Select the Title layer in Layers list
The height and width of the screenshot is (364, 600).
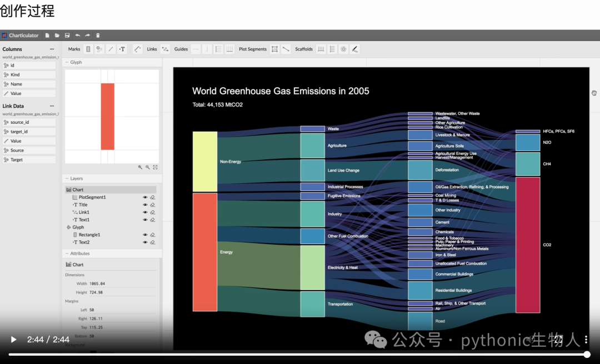83,205
